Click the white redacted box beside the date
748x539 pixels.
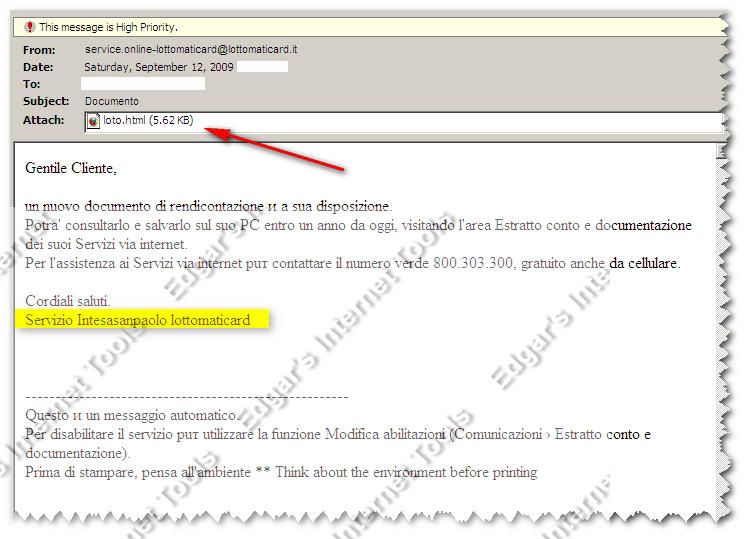coord(264,67)
